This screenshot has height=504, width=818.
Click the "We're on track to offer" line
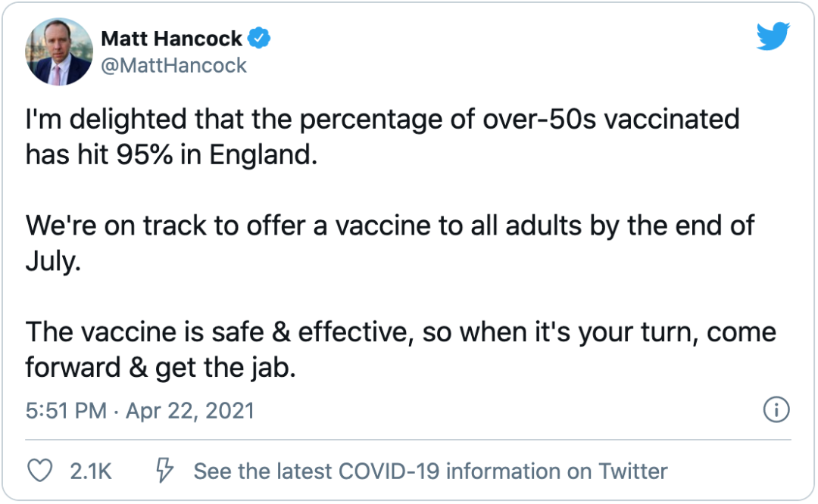(x=390, y=244)
